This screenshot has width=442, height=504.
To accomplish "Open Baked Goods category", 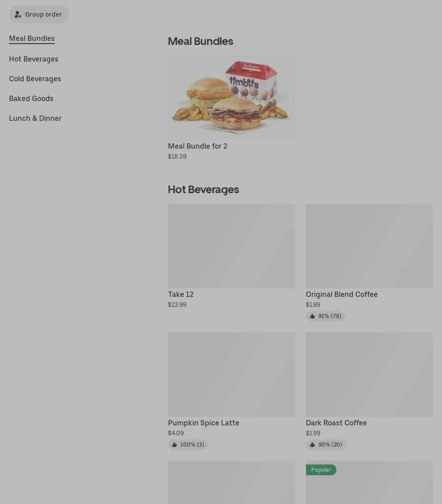I will [x=31, y=99].
